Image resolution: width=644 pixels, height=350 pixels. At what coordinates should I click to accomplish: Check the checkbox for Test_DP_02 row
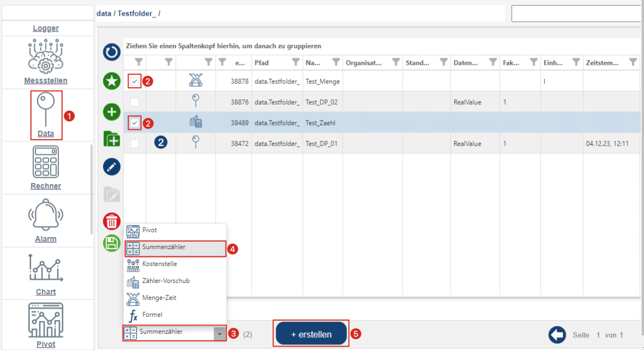[135, 102]
